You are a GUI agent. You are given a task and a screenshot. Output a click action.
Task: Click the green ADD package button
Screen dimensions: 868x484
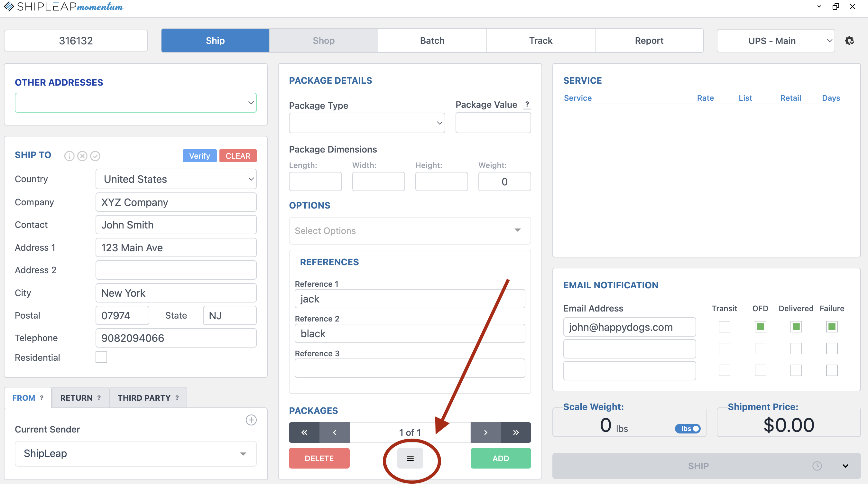pyautogui.click(x=500, y=458)
